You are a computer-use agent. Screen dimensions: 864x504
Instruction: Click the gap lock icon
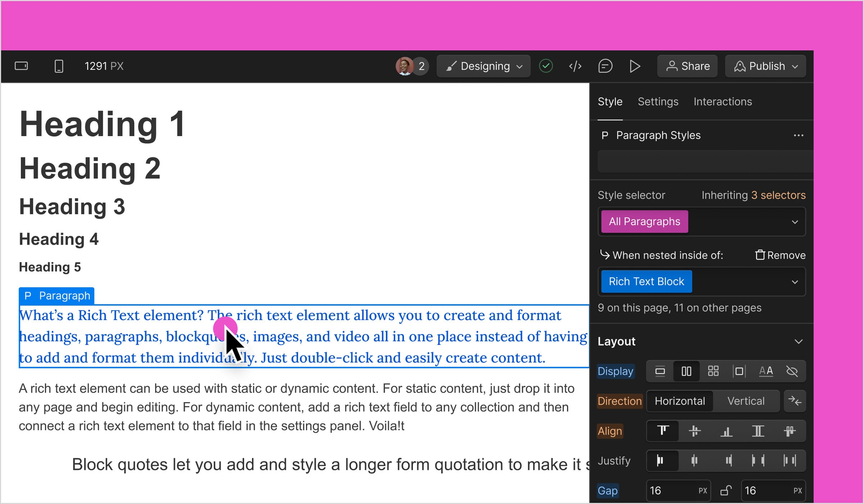[726, 490]
